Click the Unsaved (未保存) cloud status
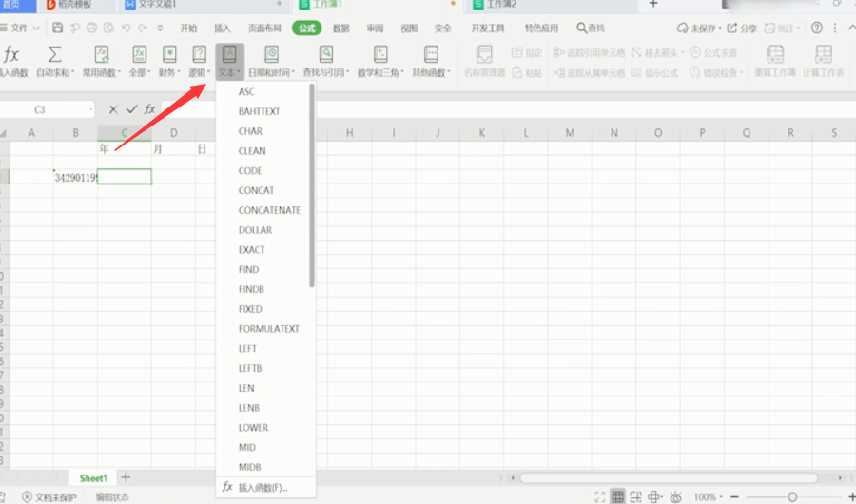 [698, 28]
